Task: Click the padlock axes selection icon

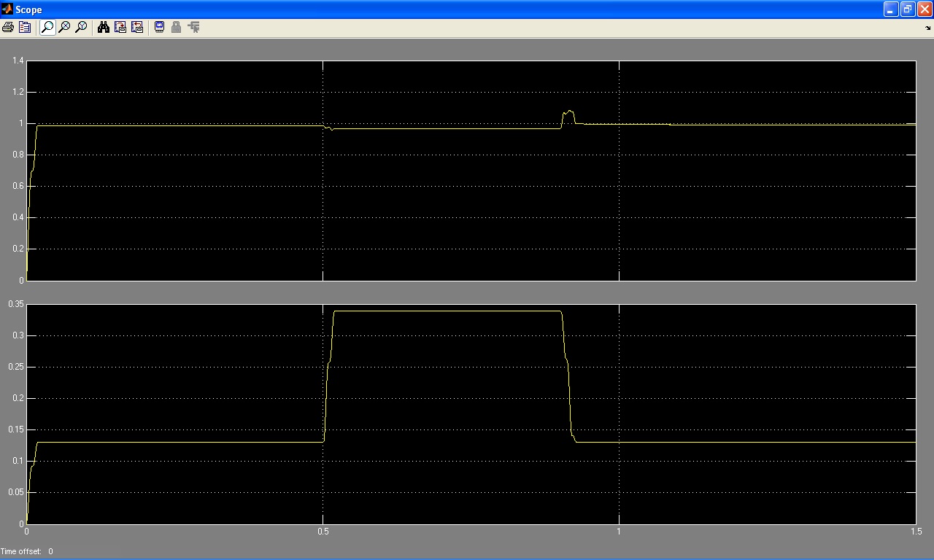Action: point(176,27)
